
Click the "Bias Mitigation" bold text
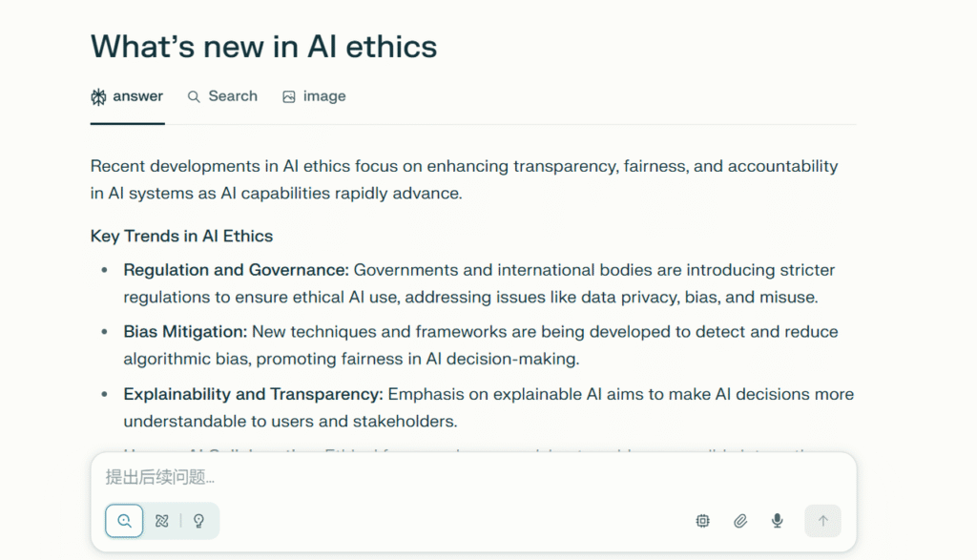[x=185, y=332]
